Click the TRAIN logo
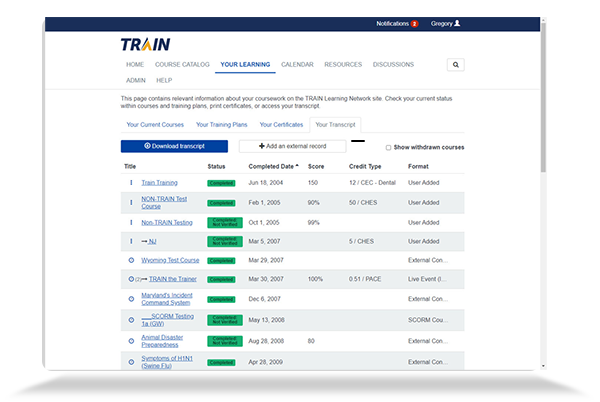 145,44
